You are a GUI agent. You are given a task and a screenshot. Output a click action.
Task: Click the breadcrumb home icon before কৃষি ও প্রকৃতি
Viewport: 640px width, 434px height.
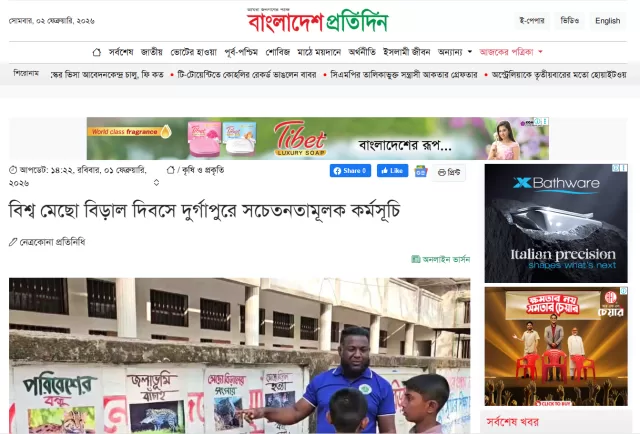(x=171, y=170)
